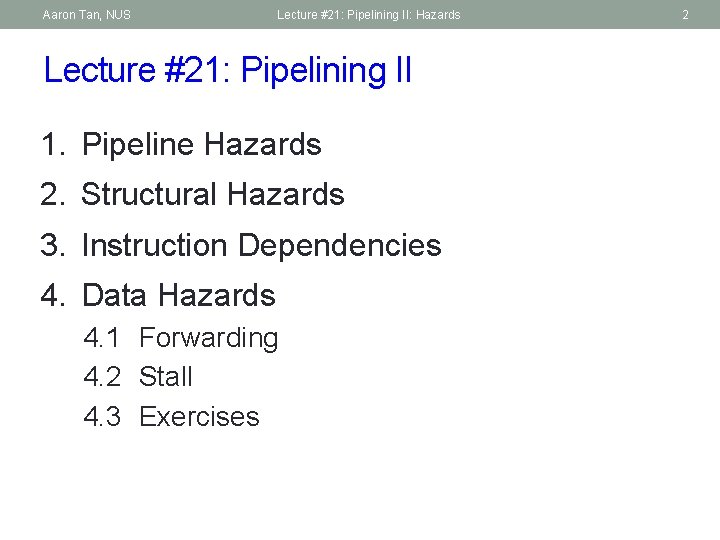Click the "4.3" sub-item number
This screenshot has height=540, width=720.
point(102,417)
